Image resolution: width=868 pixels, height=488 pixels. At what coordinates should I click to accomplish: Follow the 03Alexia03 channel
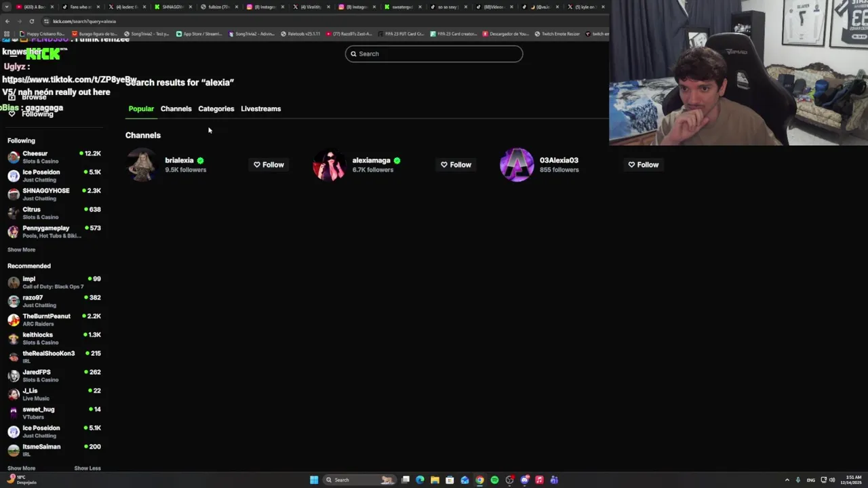click(x=643, y=165)
